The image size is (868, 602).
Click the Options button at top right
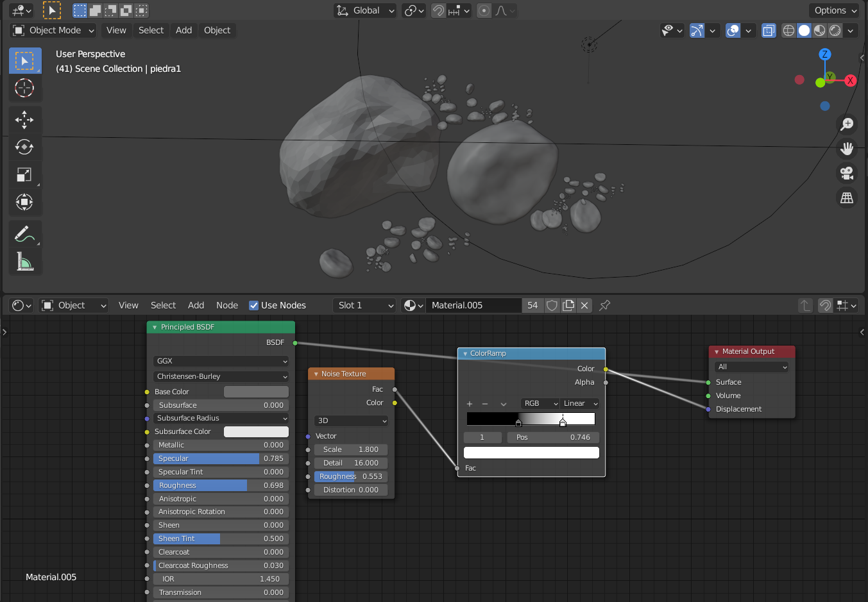click(833, 10)
